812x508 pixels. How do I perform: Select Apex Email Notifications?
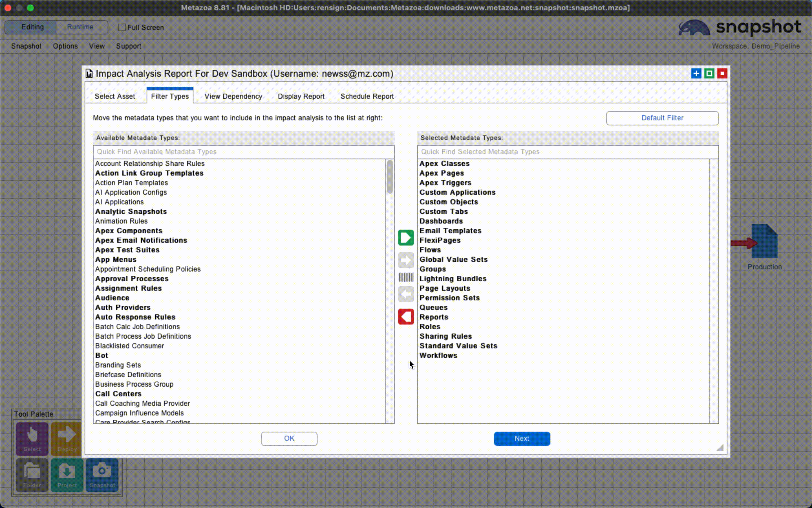(x=240, y=240)
